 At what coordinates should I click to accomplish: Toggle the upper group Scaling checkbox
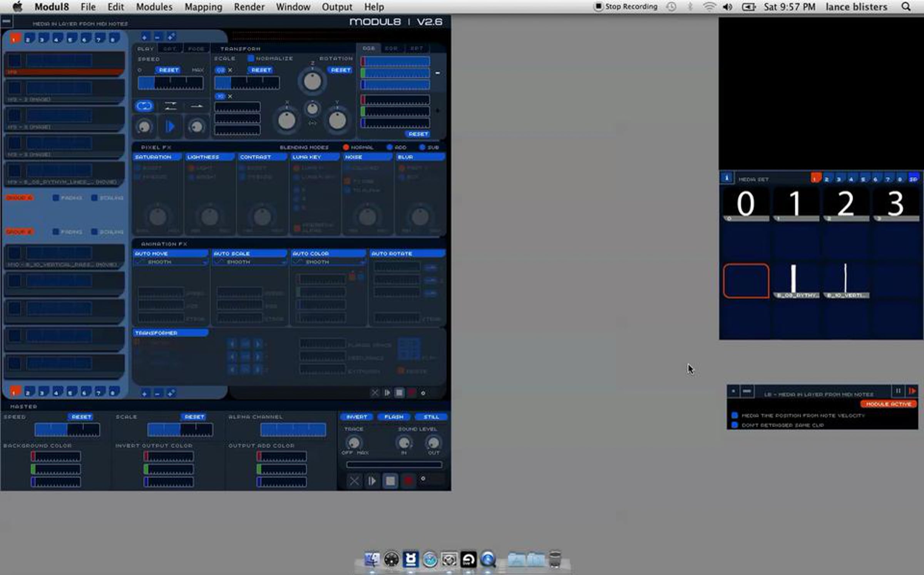(94, 198)
